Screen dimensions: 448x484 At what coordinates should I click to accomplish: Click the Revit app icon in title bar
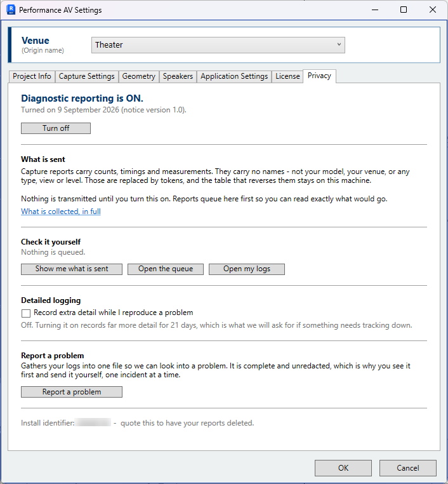(11, 10)
